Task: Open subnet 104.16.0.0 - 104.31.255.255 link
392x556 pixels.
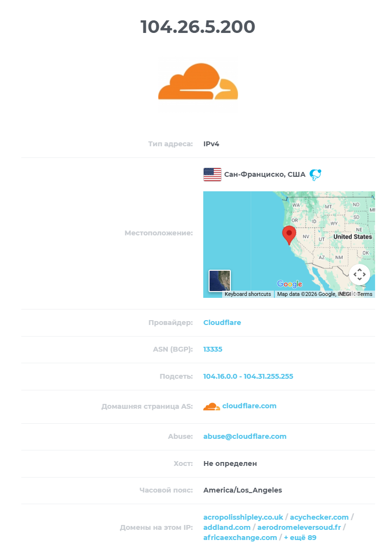Action: coord(248,376)
